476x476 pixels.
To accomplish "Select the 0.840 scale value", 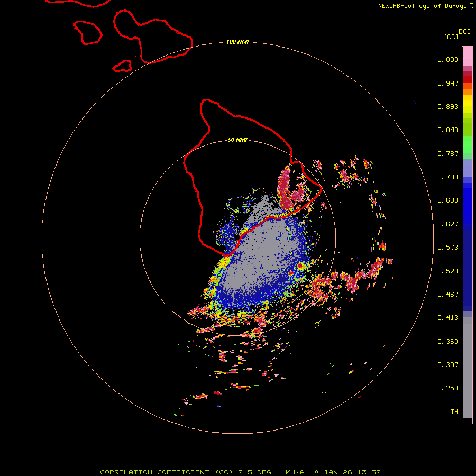I will [x=448, y=130].
